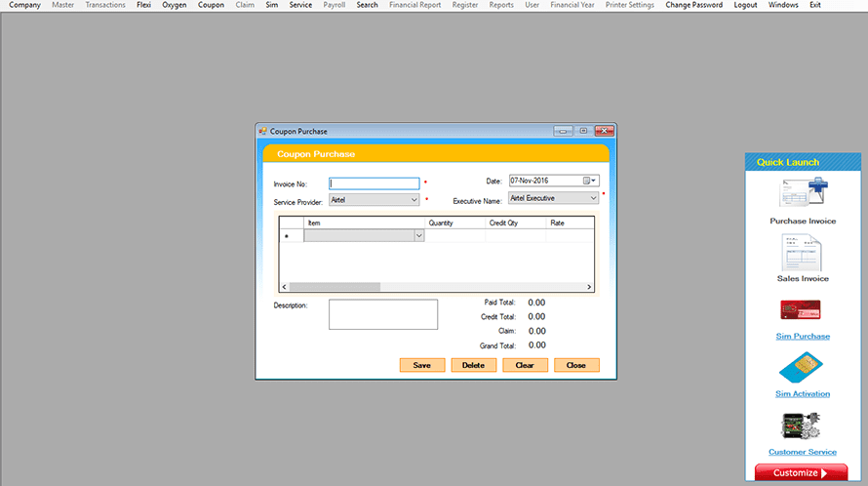
Task: Open the Company menu
Action: 25,5
